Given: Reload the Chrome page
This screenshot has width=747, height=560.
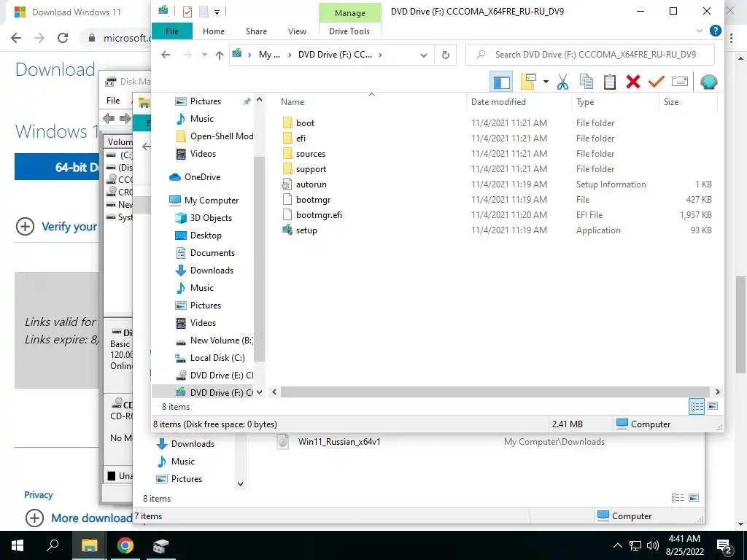Looking at the screenshot, I should pos(63,38).
